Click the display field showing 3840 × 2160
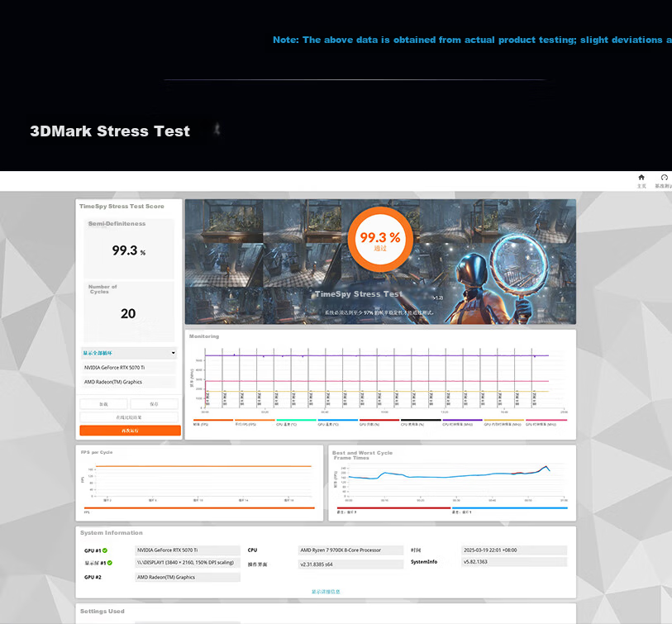The width and height of the screenshot is (672, 624). pos(188,563)
